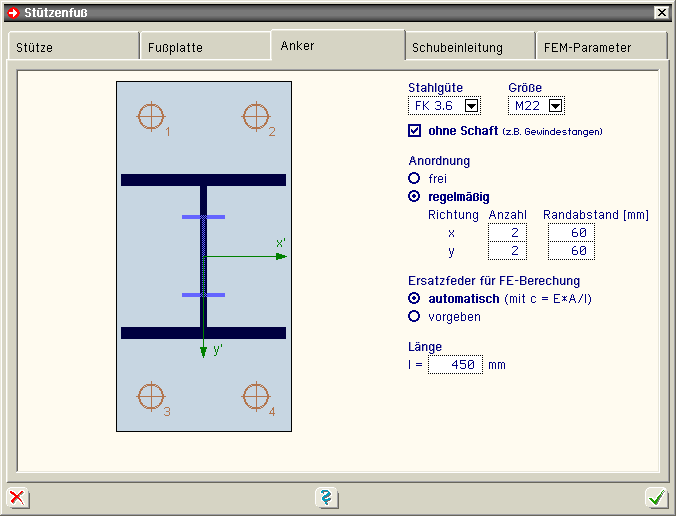Toggle the 'ohne Schaft' checkbox

[415, 131]
